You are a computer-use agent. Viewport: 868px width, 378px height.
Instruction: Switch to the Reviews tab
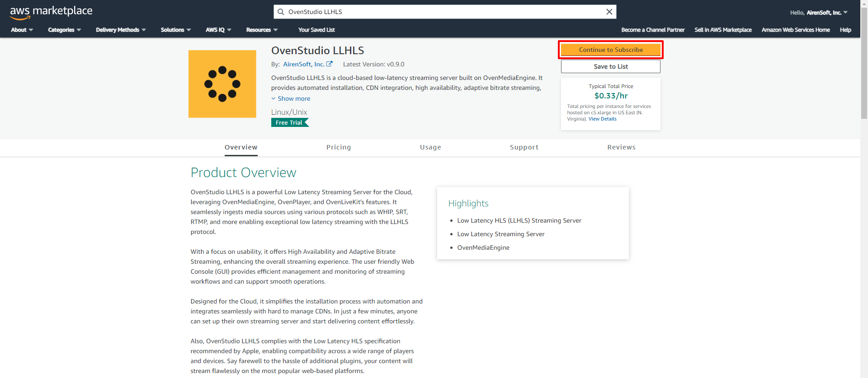tap(621, 147)
